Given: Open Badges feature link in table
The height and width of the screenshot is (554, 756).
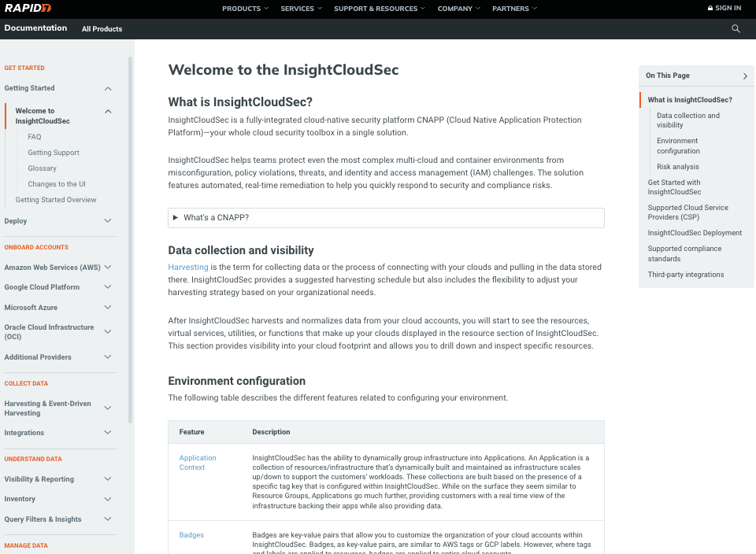Looking at the screenshot, I should pyautogui.click(x=191, y=535).
